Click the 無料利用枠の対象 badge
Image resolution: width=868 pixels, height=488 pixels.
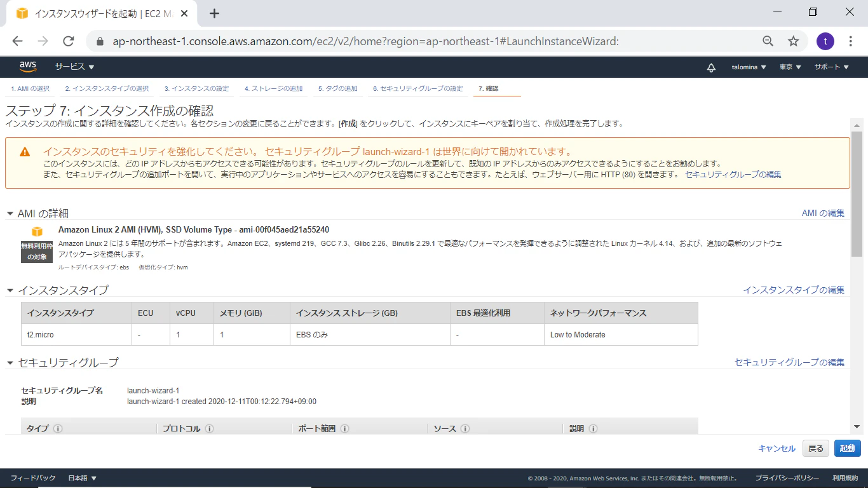click(37, 252)
